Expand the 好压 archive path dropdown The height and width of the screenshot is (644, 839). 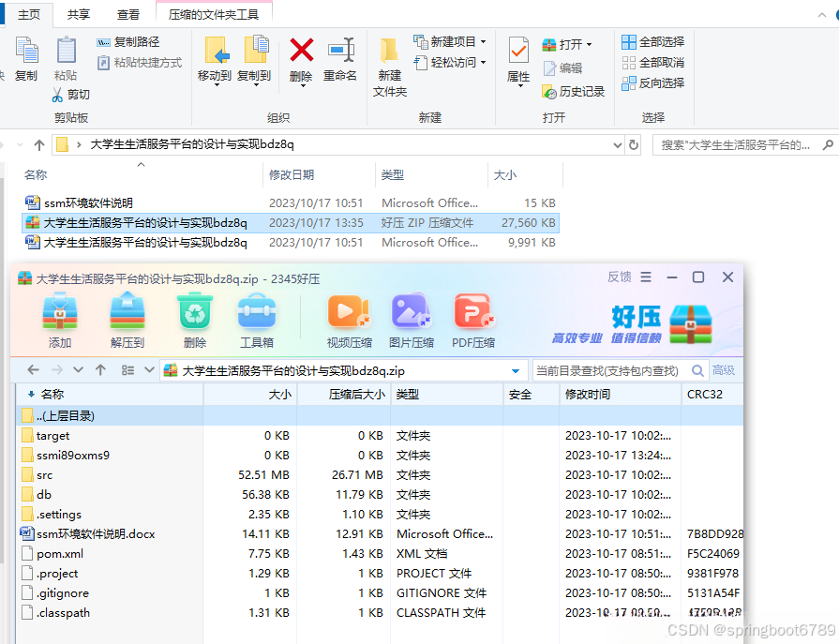(x=516, y=370)
